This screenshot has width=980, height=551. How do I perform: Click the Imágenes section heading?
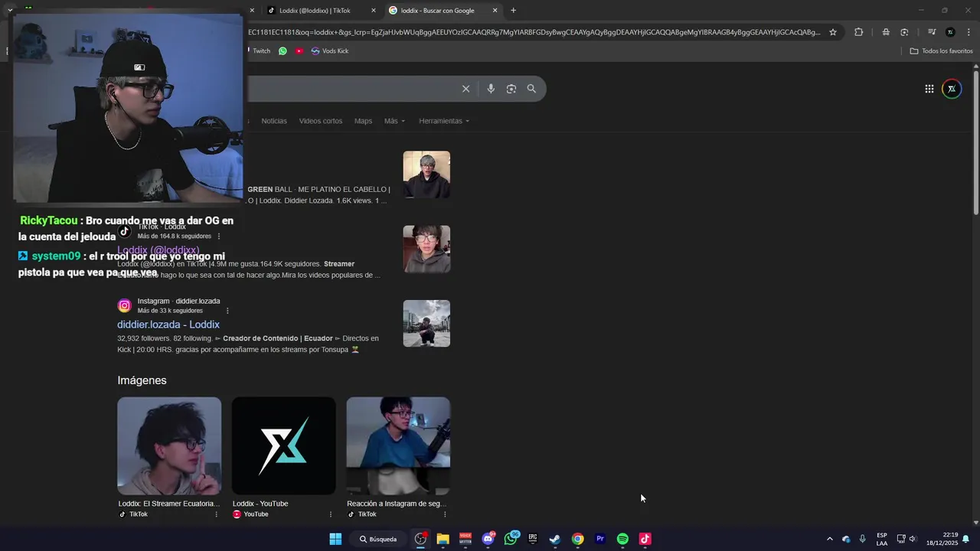click(142, 380)
